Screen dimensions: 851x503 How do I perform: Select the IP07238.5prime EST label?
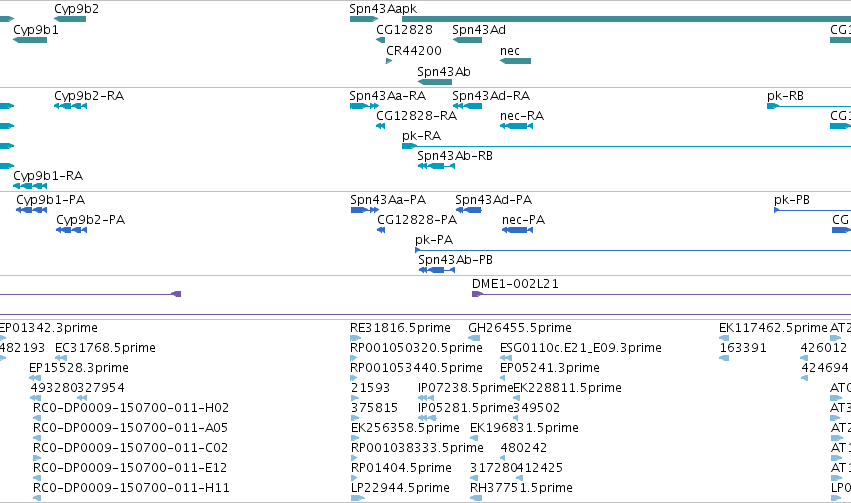[x=465, y=388]
